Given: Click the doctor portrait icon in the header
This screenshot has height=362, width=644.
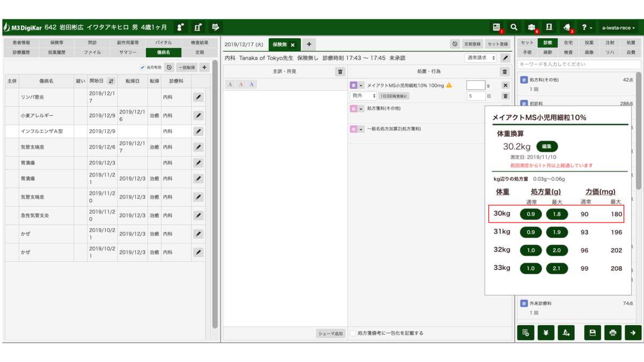Looking at the screenshot, I should pos(549,27).
